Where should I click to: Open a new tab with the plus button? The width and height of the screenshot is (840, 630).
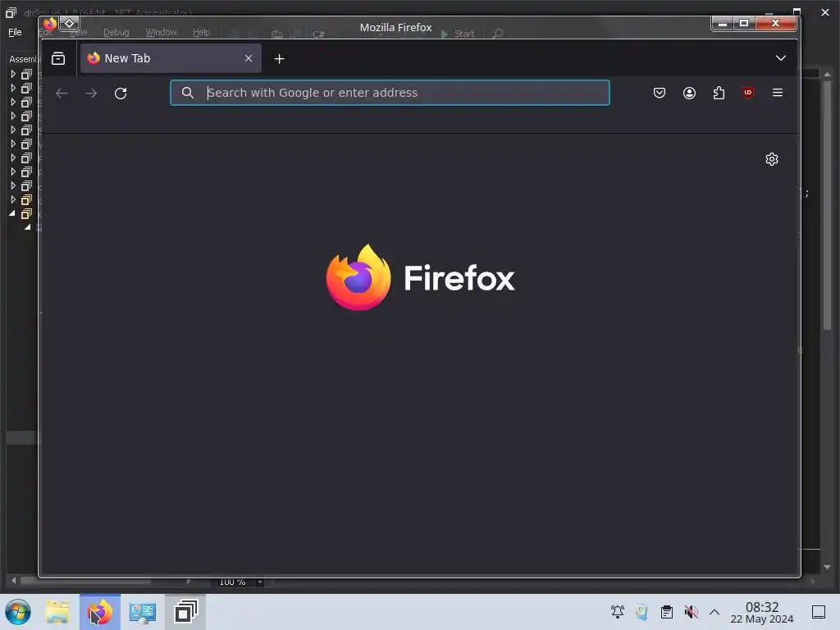click(x=279, y=59)
